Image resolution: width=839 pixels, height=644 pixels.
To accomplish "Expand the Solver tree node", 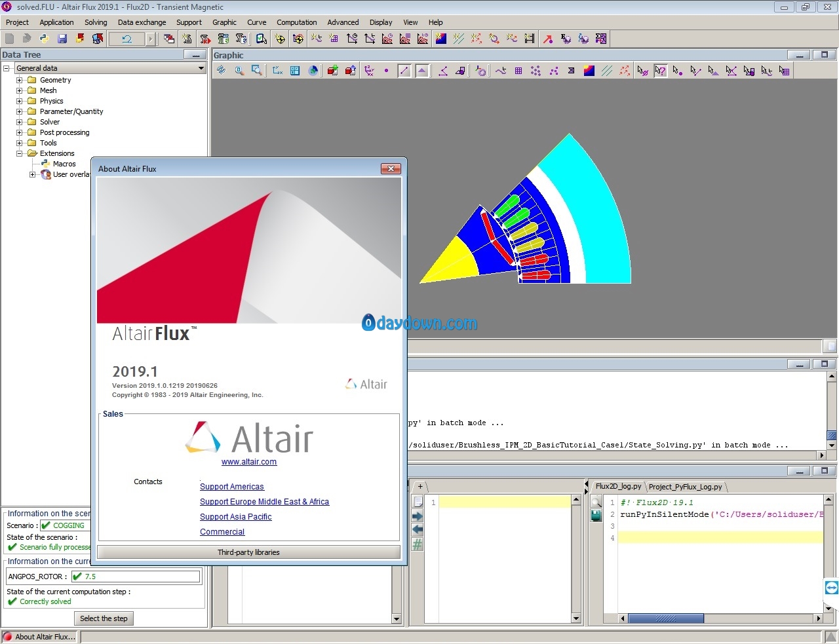I will [x=20, y=122].
